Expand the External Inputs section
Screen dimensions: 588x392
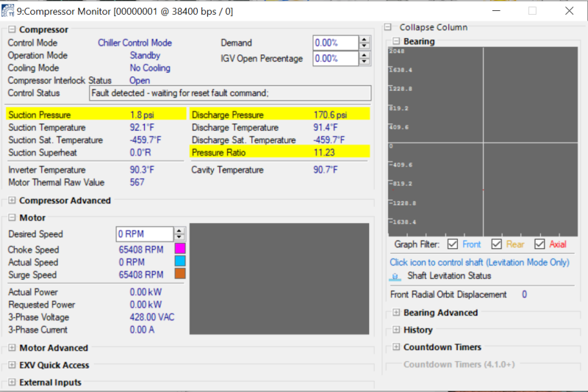click(x=12, y=382)
